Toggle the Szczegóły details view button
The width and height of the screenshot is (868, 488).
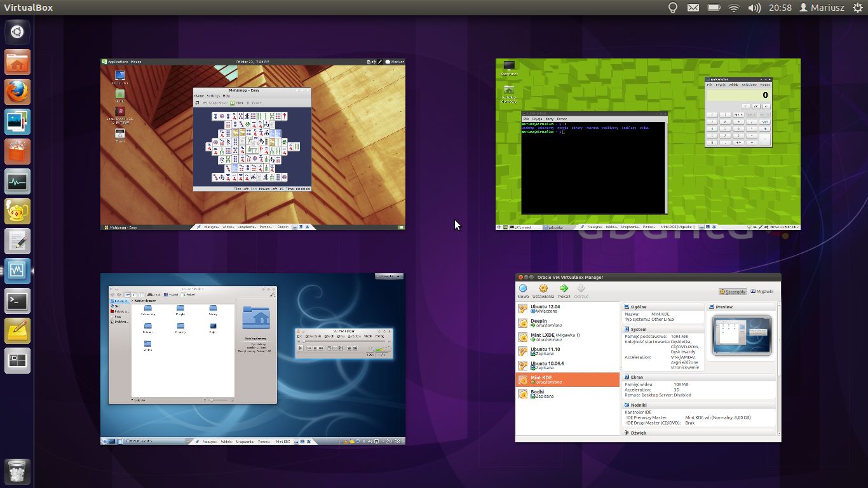click(733, 292)
